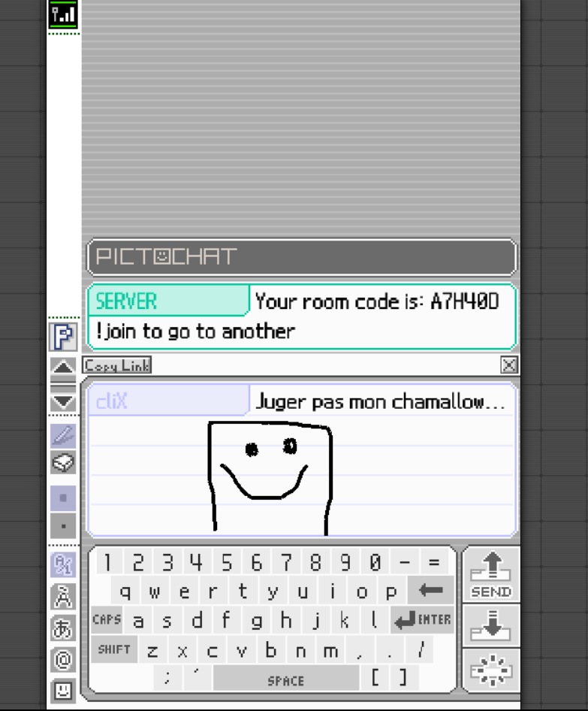588x711 pixels.
Task: Tap the x key
Action: coord(182,649)
